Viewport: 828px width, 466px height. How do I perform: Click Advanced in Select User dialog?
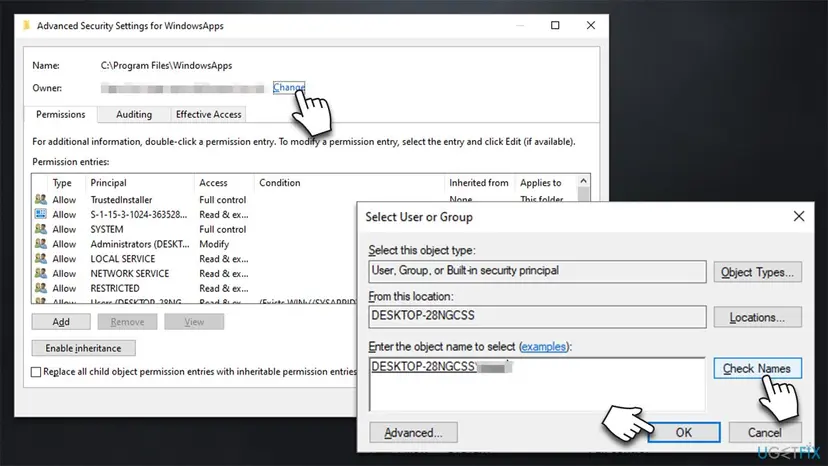(413, 433)
